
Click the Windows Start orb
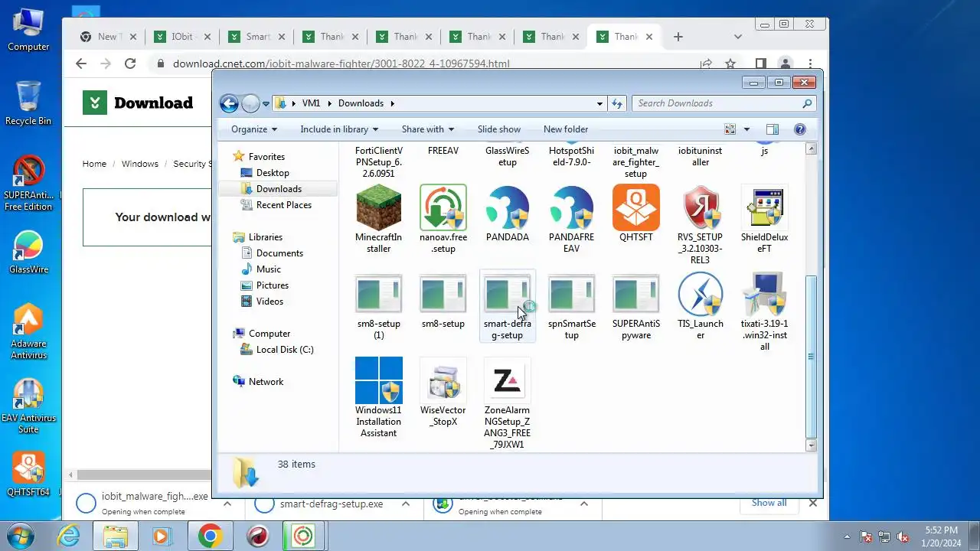(19, 536)
